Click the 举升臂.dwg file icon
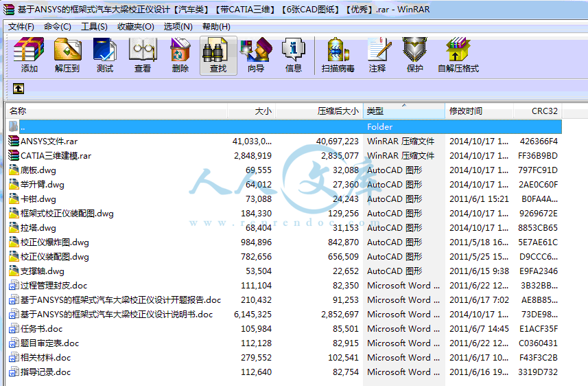The height and width of the screenshot is (386, 588). tap(14, 184)
